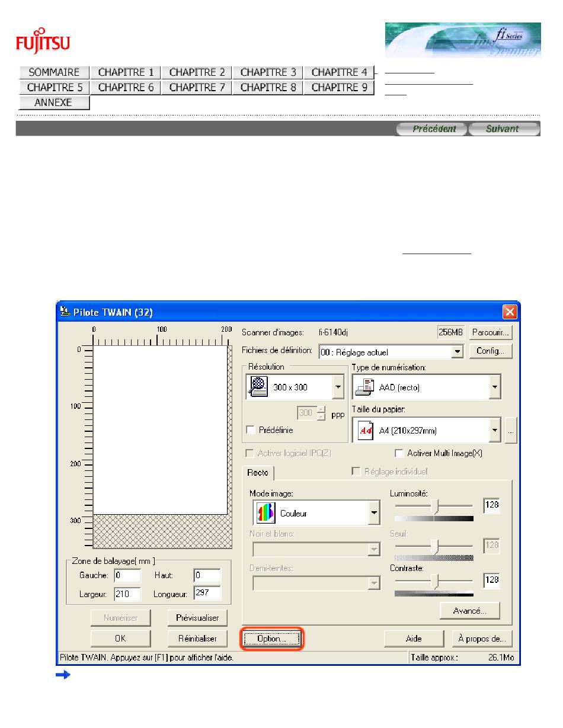The width and height of the screenshot is (563, 728).
Task: Close the Pilote TWAIN window
Action: [510, 312]
